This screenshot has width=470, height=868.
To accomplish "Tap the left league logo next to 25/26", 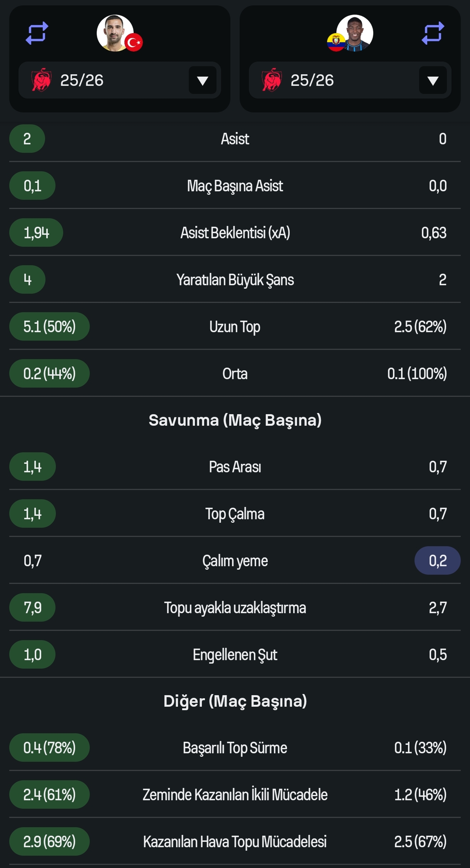I will pyautogui.click(x=42, y=80).
